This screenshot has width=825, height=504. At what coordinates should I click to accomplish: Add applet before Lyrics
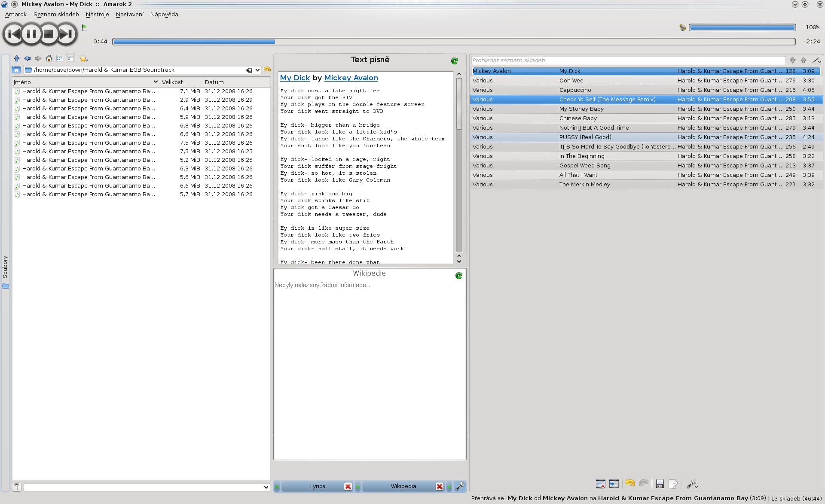coord(277,487)
